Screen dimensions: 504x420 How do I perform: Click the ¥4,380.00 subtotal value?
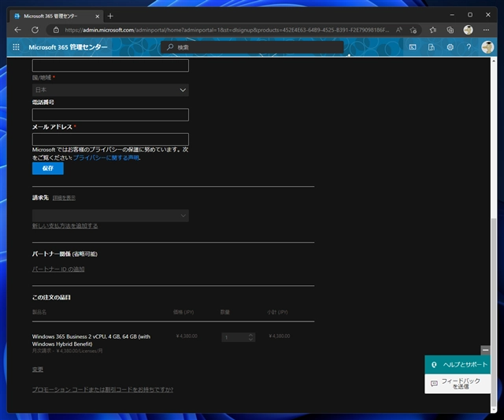pyautogui.click(x=280, y=336)
